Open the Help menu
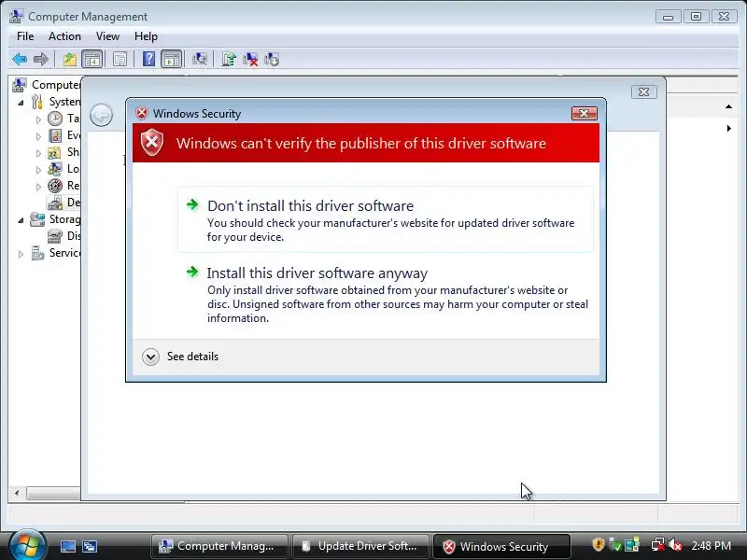This screenshot has height=560, width=747. click(x=146, y=36)
